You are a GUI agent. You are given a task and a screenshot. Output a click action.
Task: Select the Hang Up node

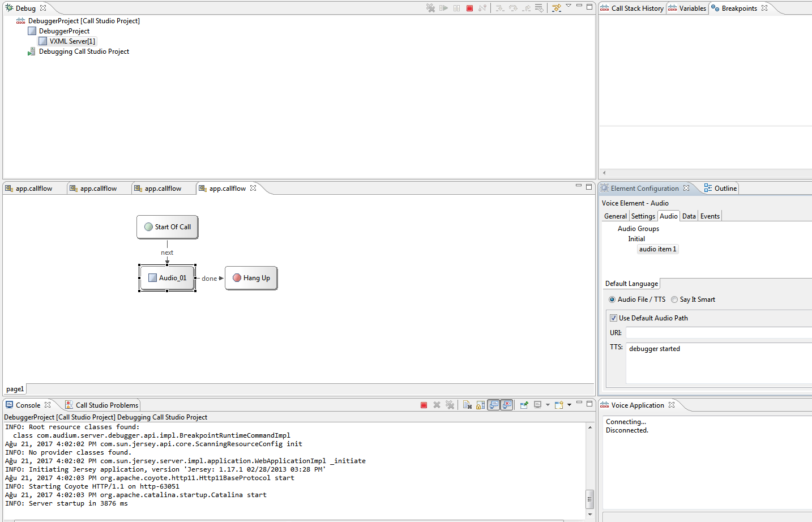[x=251, y=278]
